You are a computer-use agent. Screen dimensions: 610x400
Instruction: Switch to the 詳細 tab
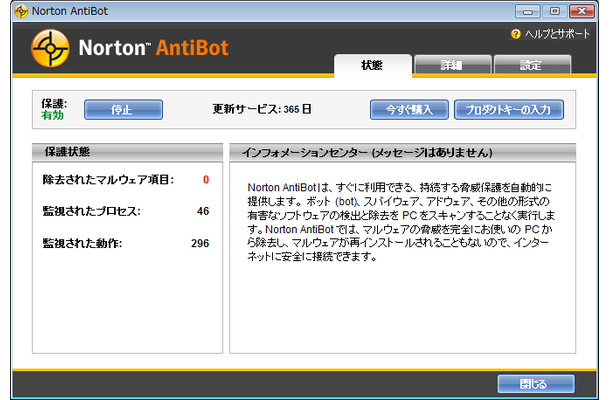click(452, 65)
